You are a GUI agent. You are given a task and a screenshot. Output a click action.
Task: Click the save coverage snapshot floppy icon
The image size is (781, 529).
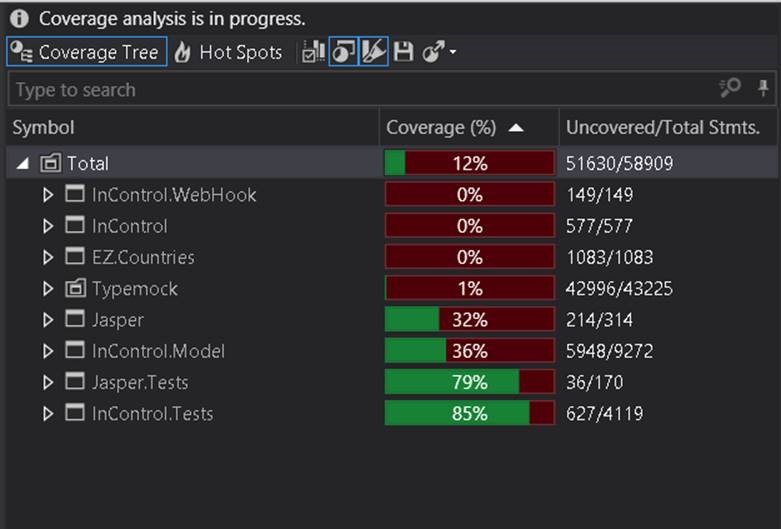403,52
